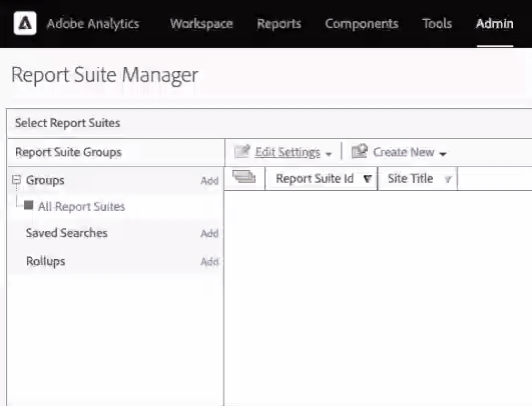Open the Tools menu
532x406 pixels.
click(437, 24)
